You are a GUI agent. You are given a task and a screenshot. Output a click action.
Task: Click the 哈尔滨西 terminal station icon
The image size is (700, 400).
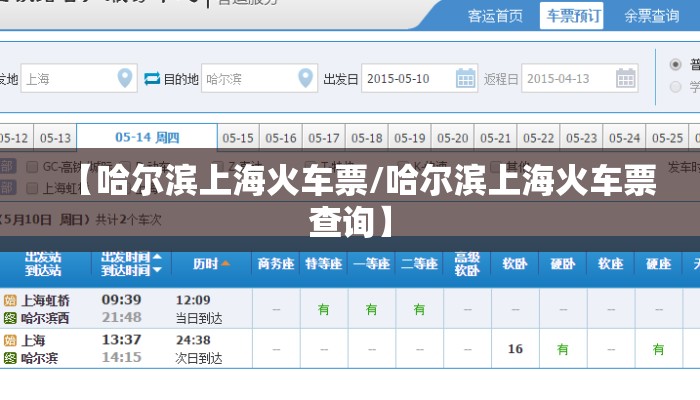click(x=10, y=318)
